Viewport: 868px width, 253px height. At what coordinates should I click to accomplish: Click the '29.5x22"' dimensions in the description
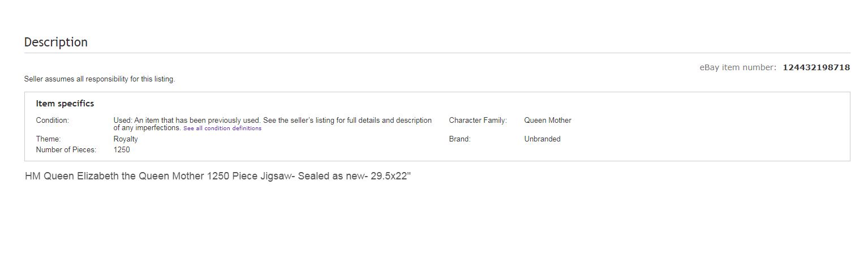click(390, 176)
